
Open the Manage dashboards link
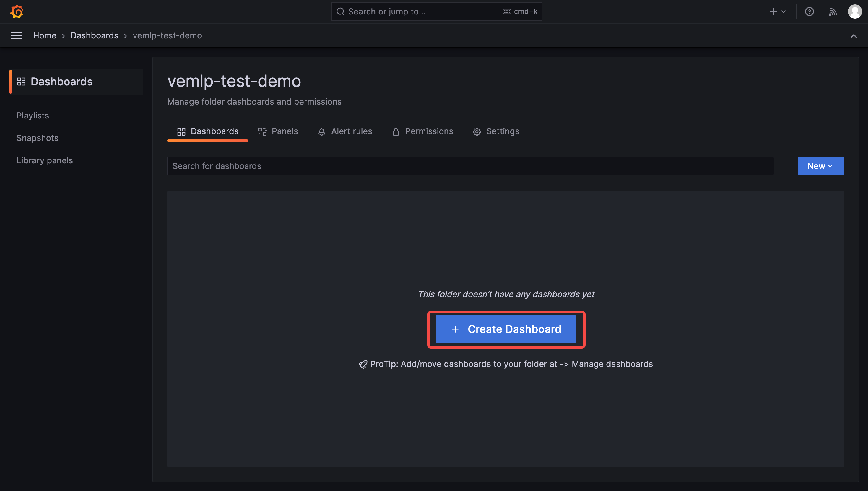(612, 364)
